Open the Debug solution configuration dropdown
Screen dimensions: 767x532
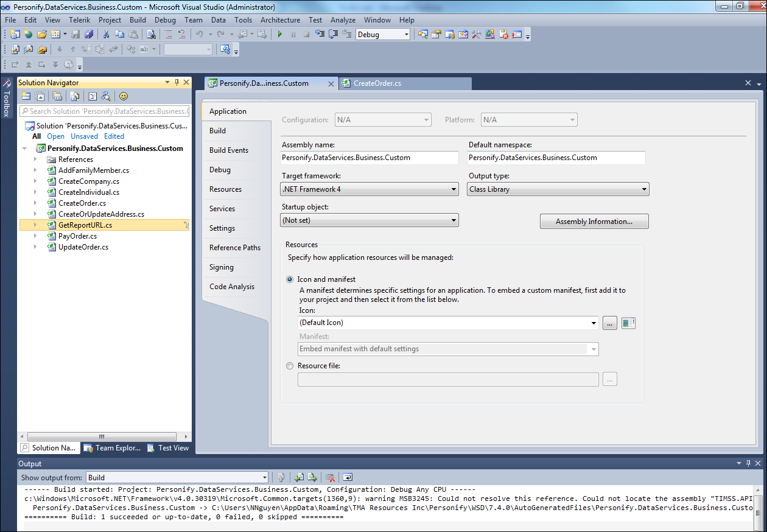pos(383,35)
